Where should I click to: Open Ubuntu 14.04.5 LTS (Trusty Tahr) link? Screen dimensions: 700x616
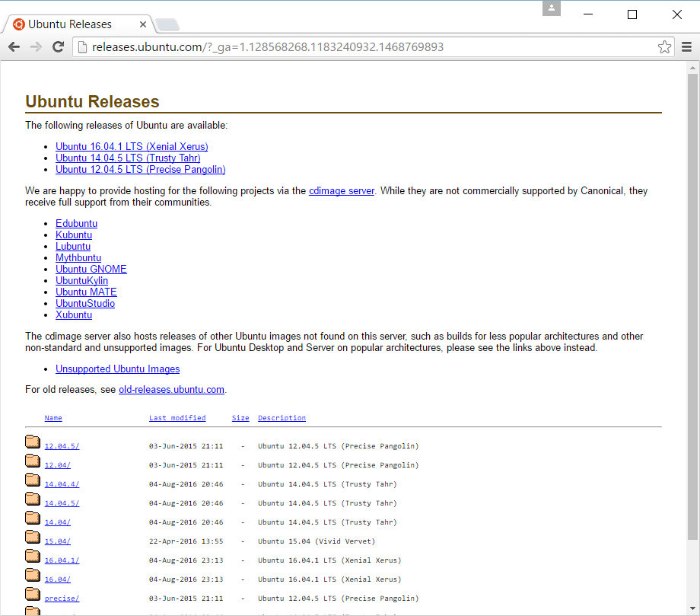tap(128, 158)
